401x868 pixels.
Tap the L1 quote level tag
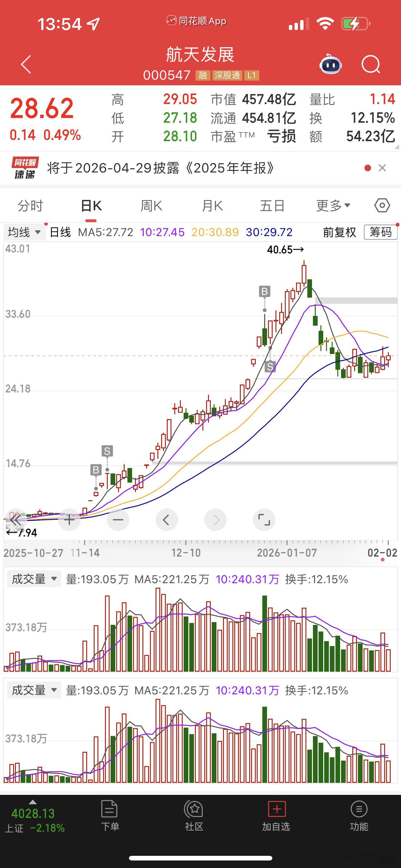point(252,75)
